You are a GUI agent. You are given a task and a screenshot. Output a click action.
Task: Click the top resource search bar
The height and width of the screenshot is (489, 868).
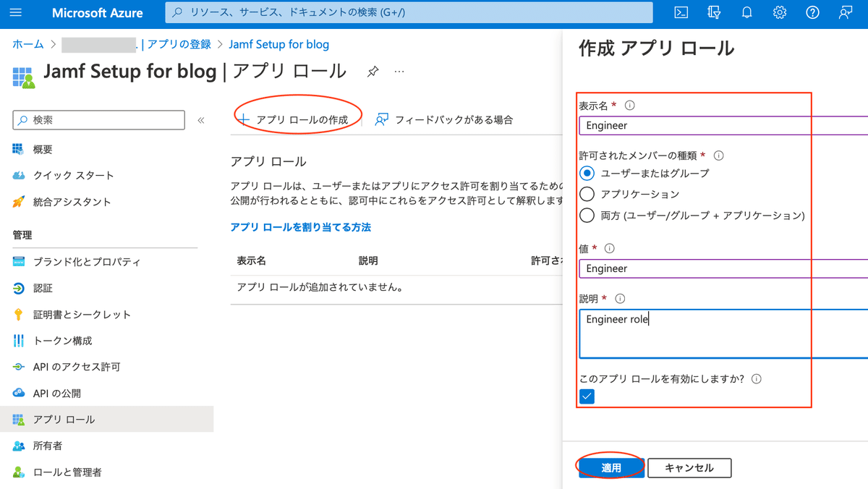click(x=409, y=12)
